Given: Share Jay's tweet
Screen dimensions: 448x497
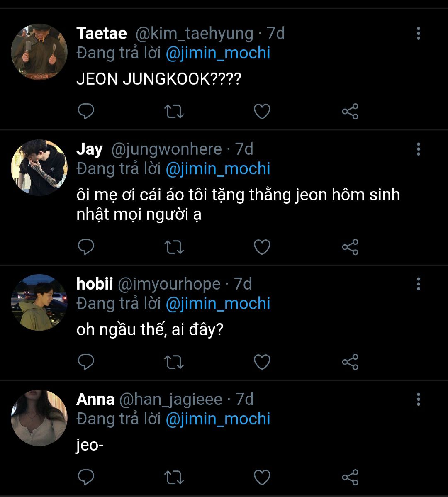Looking at the screenshot, I should [x=350, y=247].
